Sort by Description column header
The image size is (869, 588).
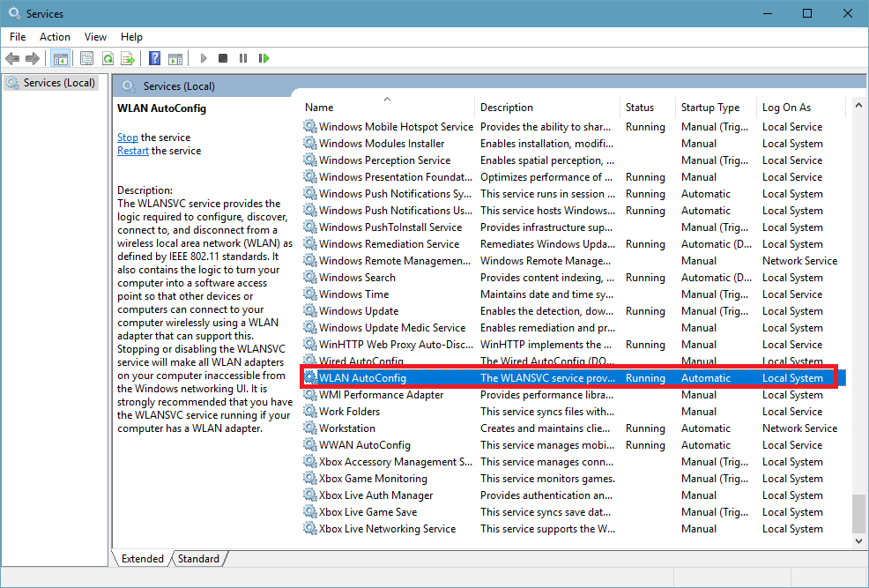[x=547, y=108]
